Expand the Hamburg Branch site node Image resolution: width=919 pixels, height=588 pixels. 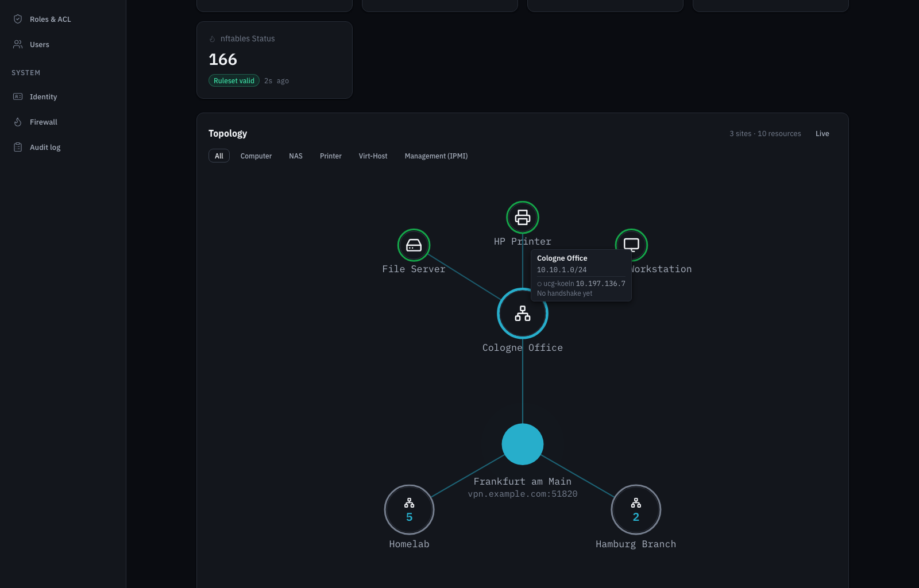[636, 510]
